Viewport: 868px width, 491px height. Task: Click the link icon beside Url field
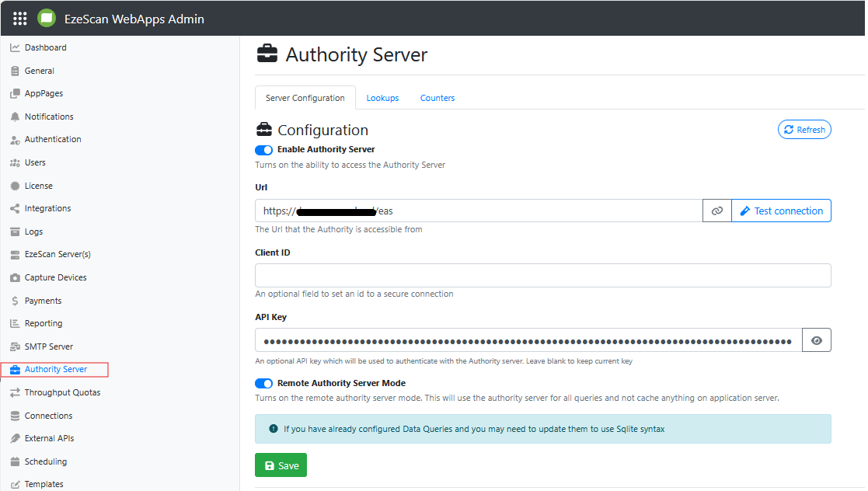tap(717, 211)
